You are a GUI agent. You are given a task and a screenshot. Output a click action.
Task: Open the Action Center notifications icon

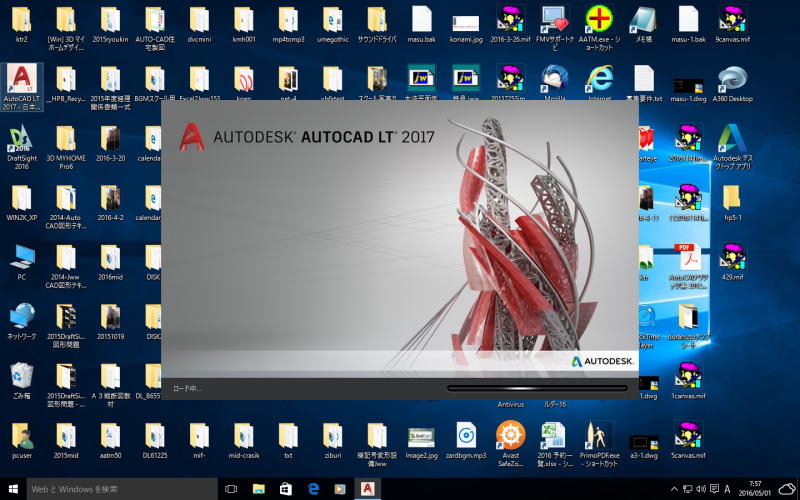click(714, 489)
